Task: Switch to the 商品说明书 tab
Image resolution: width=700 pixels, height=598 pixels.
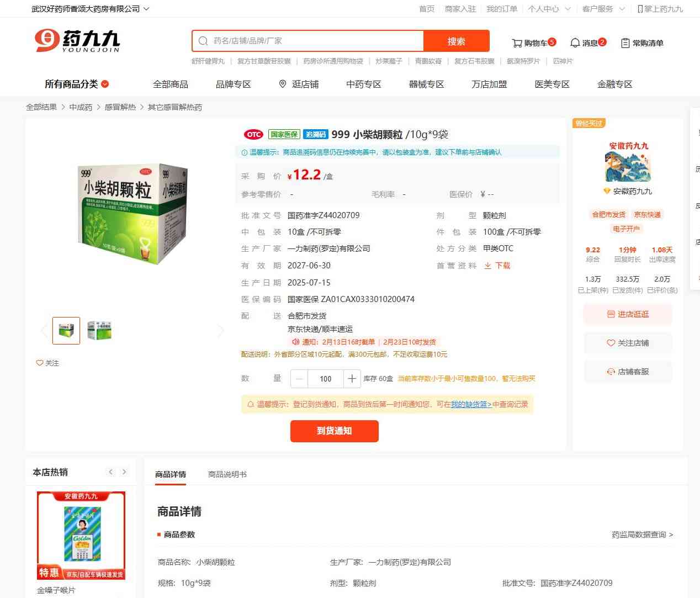Action: 227,474
